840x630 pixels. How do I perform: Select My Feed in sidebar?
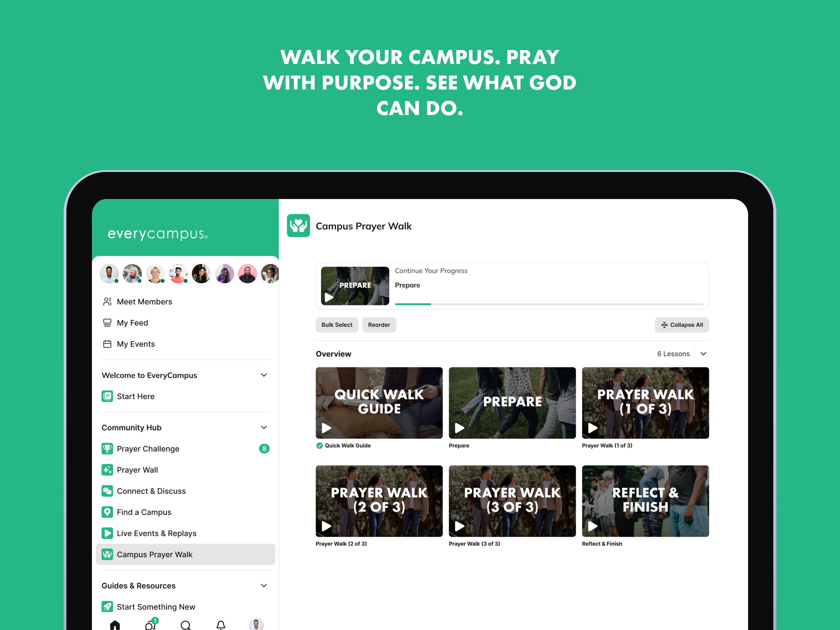[185, 323]
